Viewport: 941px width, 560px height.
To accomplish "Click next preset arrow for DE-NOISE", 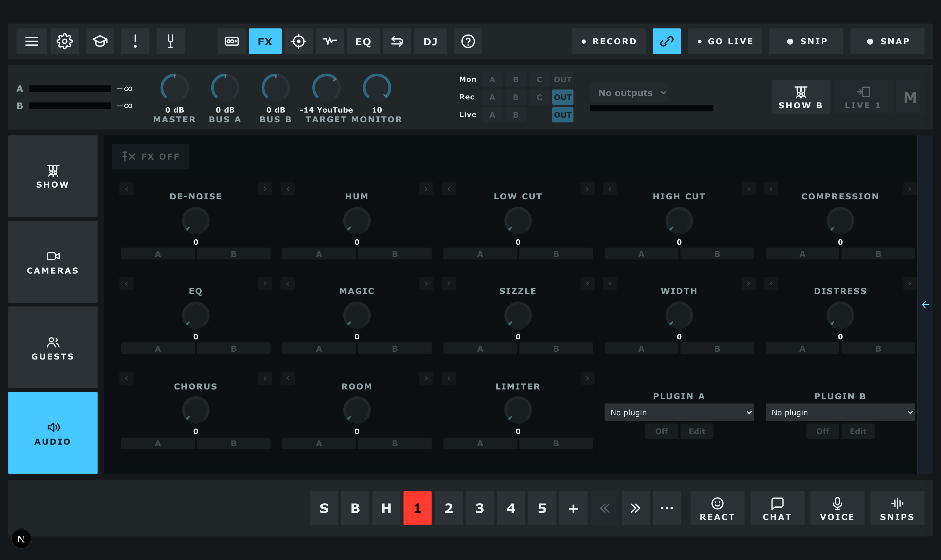I will (x=265, y=189).
